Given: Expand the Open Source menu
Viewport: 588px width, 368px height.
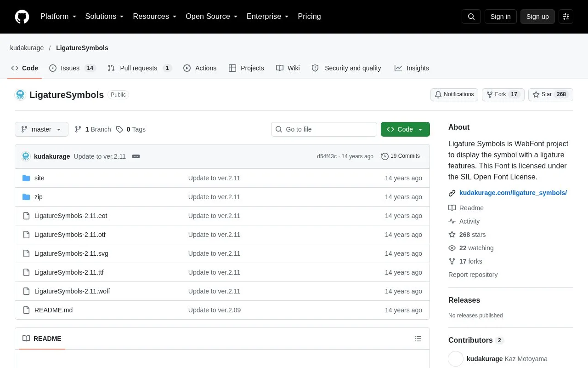Looking at the screenshot, I should click(x=212, y=17).
